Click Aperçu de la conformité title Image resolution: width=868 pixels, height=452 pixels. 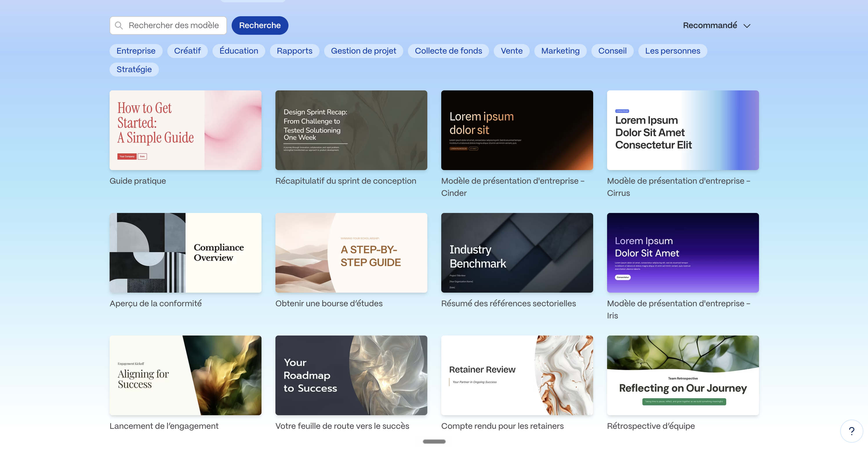[x=156, y=303]
